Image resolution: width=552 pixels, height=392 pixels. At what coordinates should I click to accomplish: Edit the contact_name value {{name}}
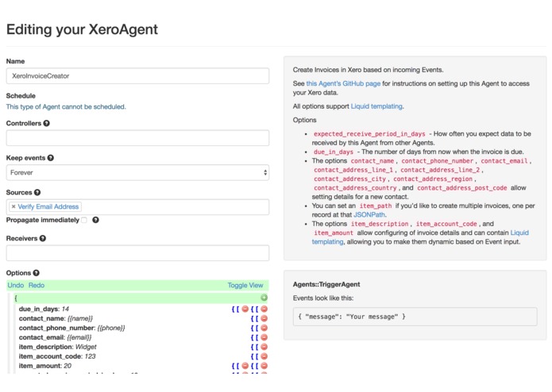point(80,318)
